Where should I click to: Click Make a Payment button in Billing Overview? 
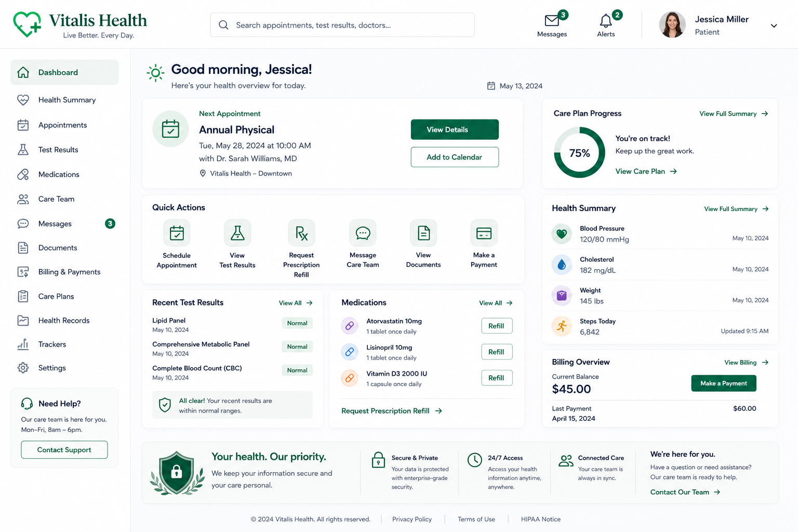724,383
